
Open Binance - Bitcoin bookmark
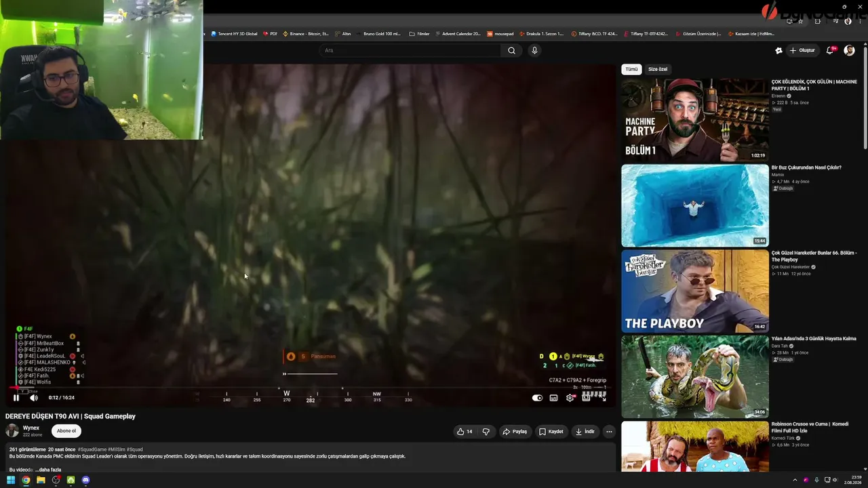[x=306, y=34]
